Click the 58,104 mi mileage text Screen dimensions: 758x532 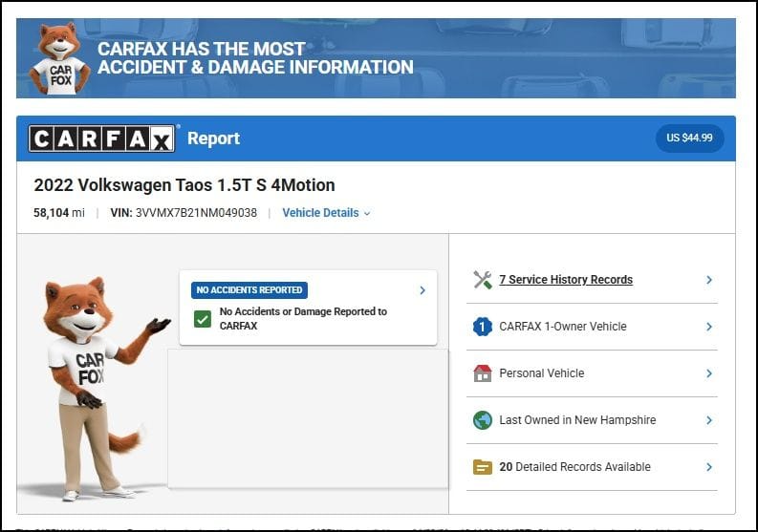pyautogui.click(x=59, y=213)
